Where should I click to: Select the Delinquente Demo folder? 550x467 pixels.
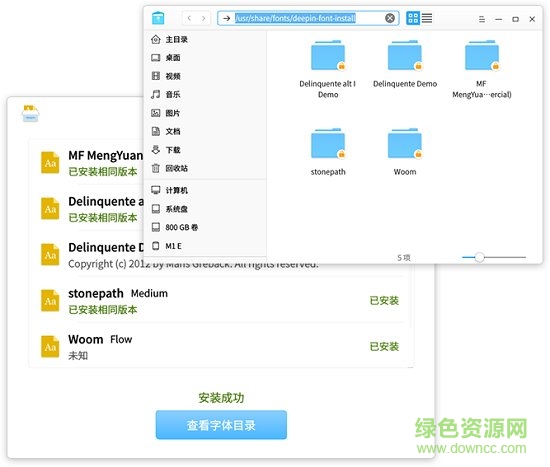click(x=405, y=64)
